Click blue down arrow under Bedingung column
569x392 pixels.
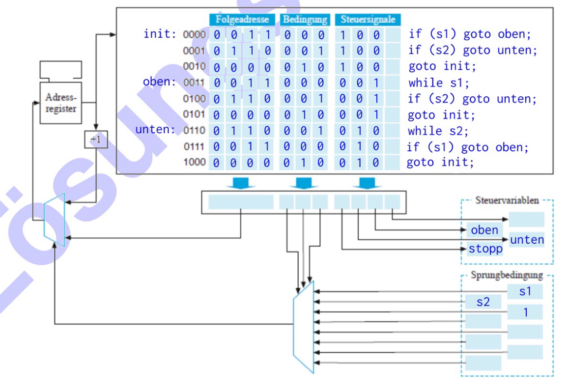coord(304,183)
